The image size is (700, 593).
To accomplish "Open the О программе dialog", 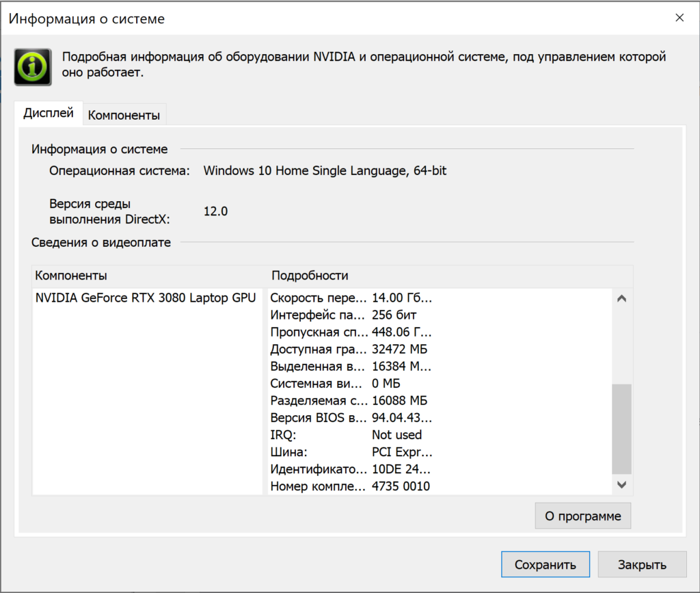I will tap(582, 516).
